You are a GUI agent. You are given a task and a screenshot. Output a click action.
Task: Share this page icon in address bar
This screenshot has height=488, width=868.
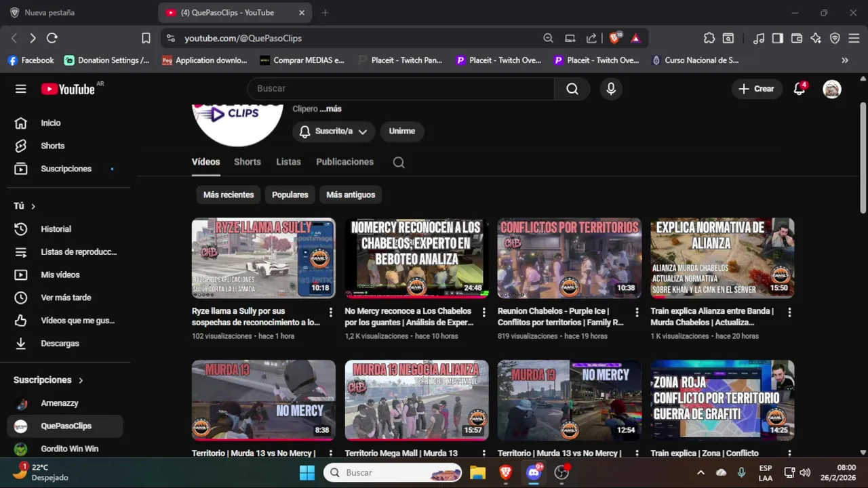pos(591,39)
